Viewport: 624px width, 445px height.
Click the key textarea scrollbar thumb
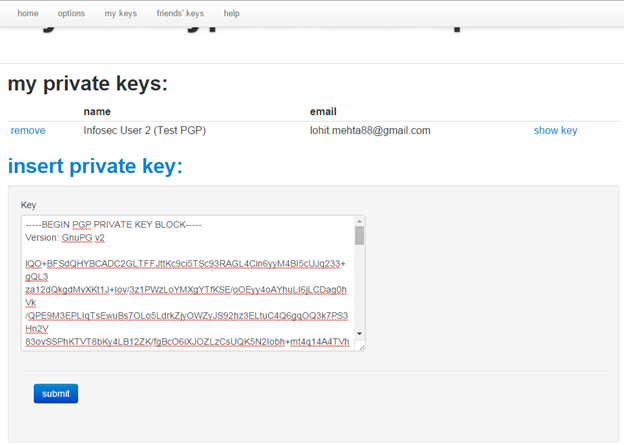point(360,236)
